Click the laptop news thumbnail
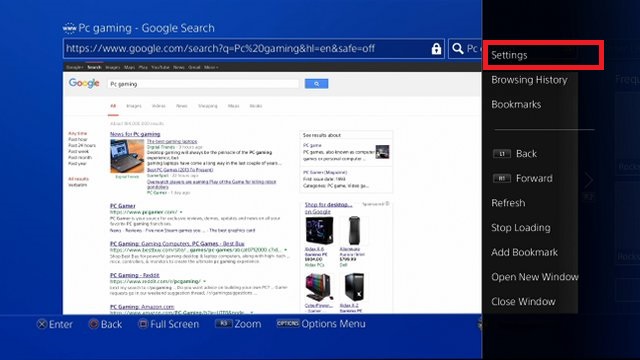The height and width of the screenshot is (360, 640). [x=127, y=156]
